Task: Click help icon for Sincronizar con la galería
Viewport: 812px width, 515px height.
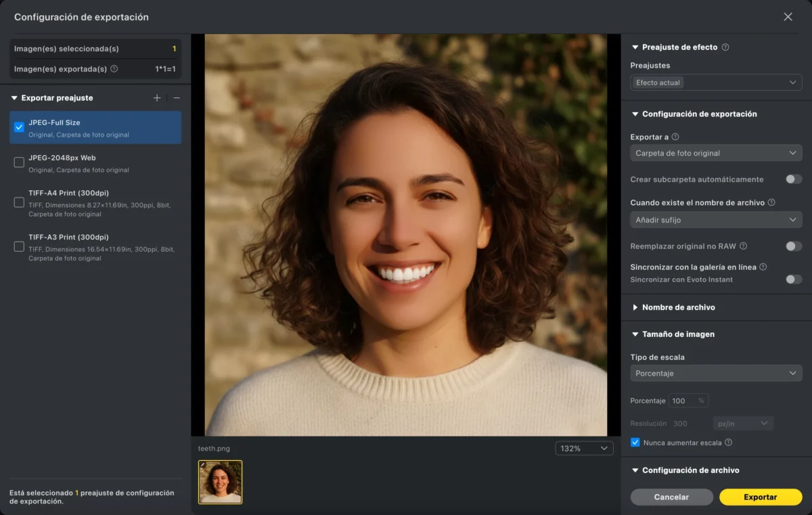Action: tap(763, 267)
